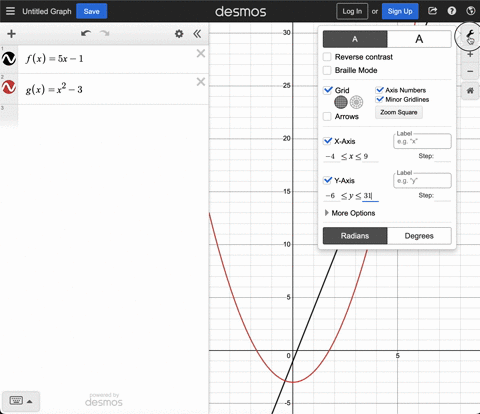Image resolution: width=480 pixels, height=414 pixels.
Task: Close the graph settings wrench menu
Action: click(470, 34)
